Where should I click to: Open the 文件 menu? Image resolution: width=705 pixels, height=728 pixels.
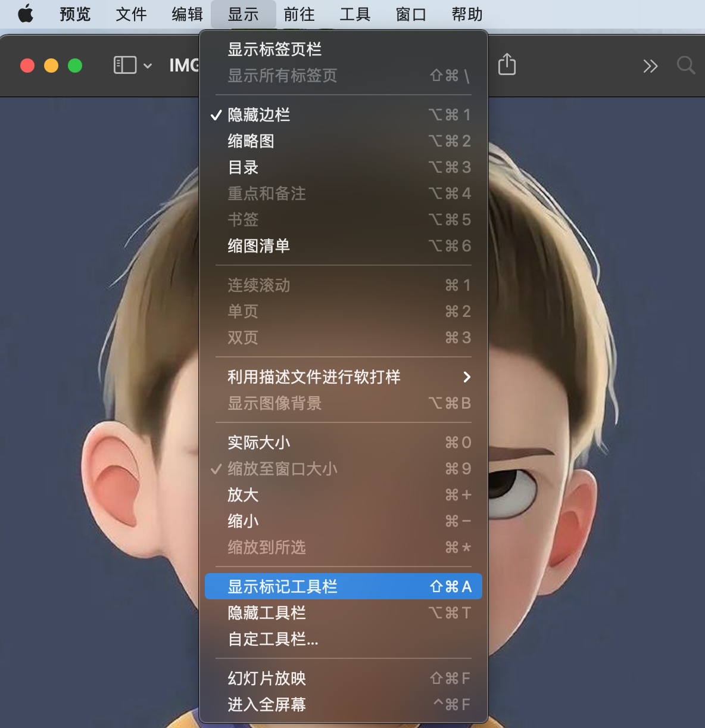131,14
